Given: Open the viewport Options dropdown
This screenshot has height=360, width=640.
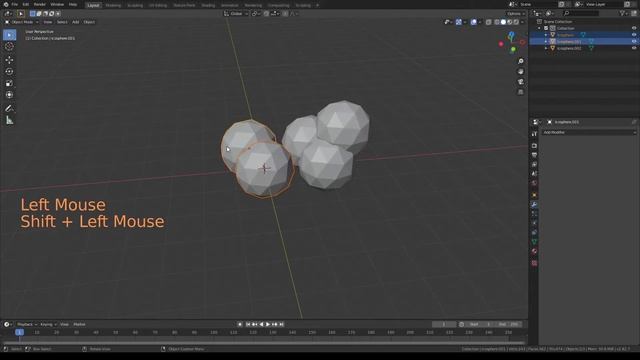Looking at the screenshot, I should (x=516, y=13).
